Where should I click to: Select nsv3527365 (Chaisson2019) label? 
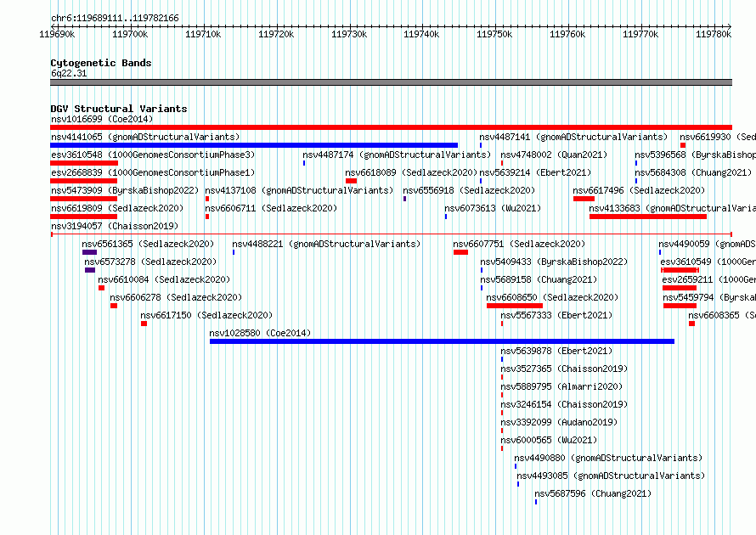[564, 369]
